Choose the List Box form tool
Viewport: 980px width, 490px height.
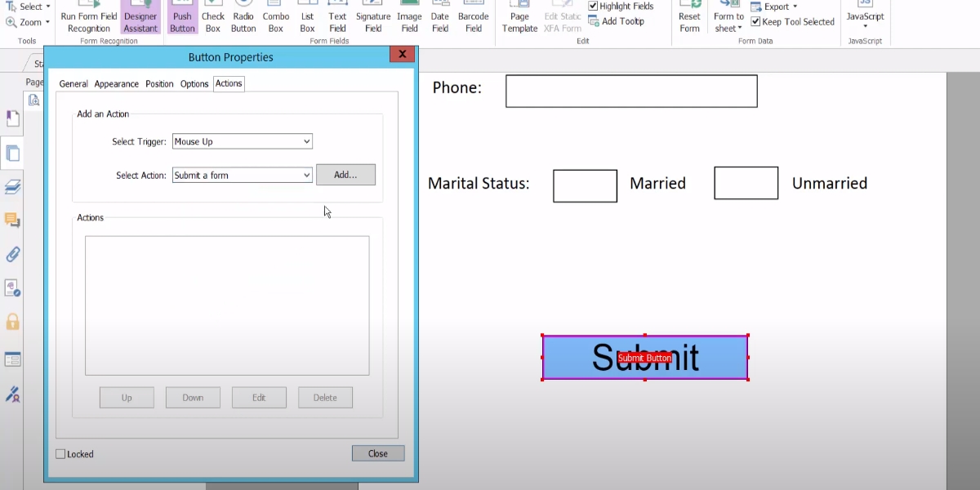[307, 17]
